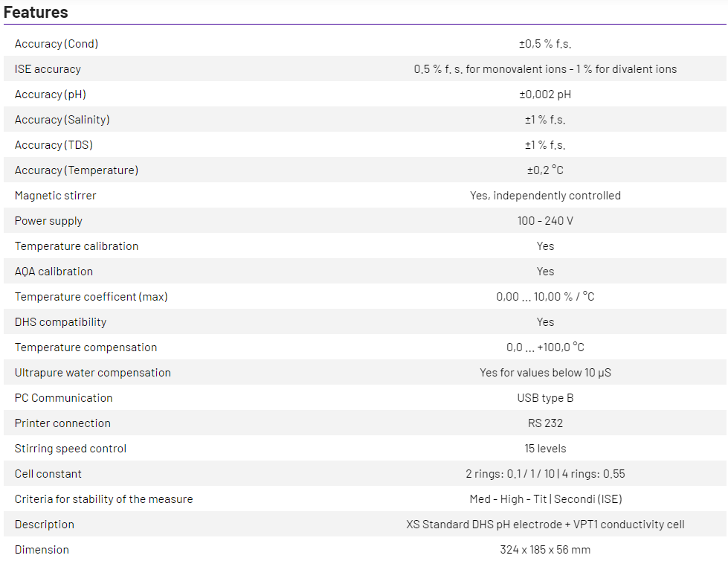Click the Temperature calibration label
The width and height of the screenshot is (728, 561).
[77, 246]
